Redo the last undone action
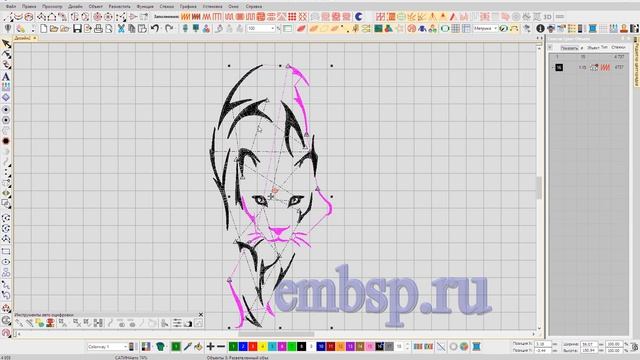The height and width of the screenshot is (360, 640). click(169, 29)
